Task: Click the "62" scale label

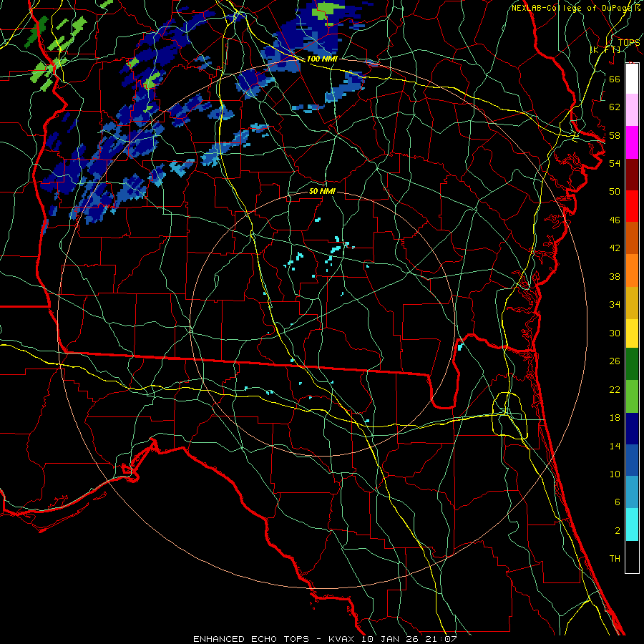Action: pos(615,107)
